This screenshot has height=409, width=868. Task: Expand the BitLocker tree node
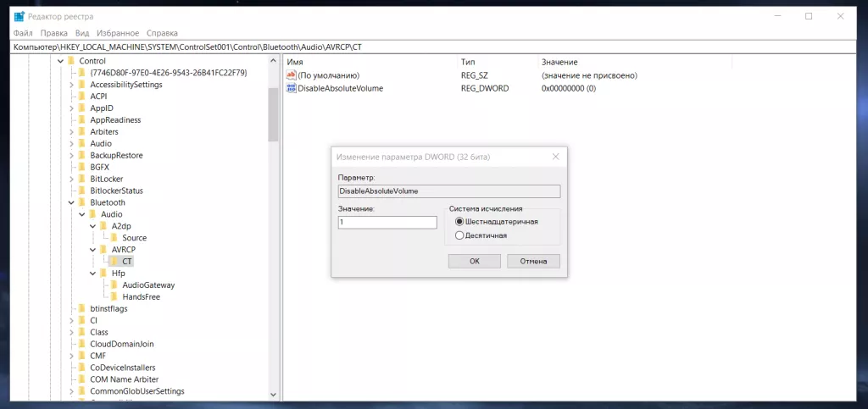click(x=71, y=179)
